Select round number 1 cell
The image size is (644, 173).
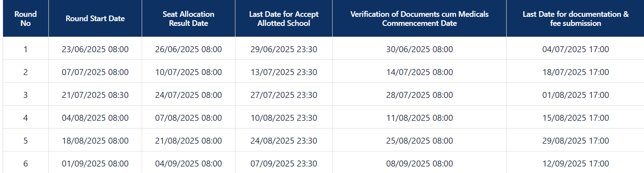[x=25, y=49]
